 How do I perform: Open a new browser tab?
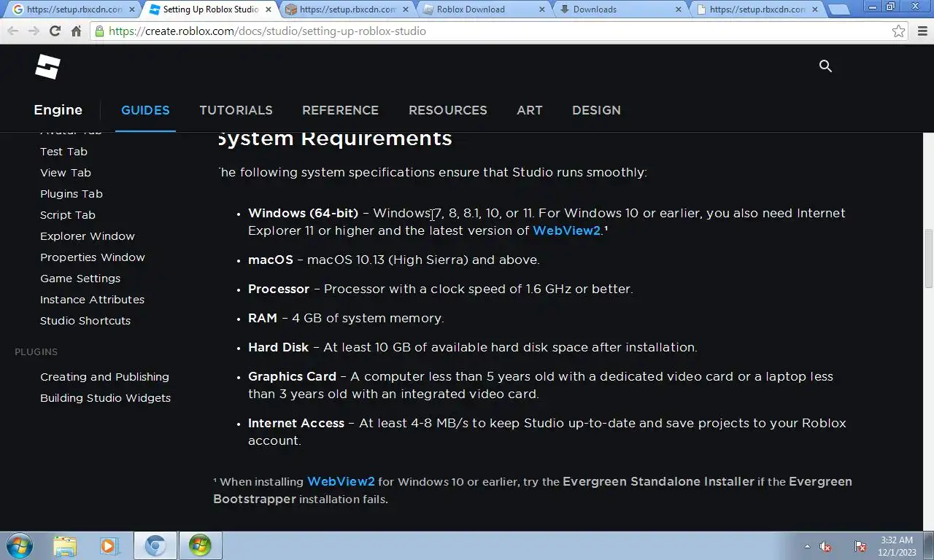coord(839,9)
